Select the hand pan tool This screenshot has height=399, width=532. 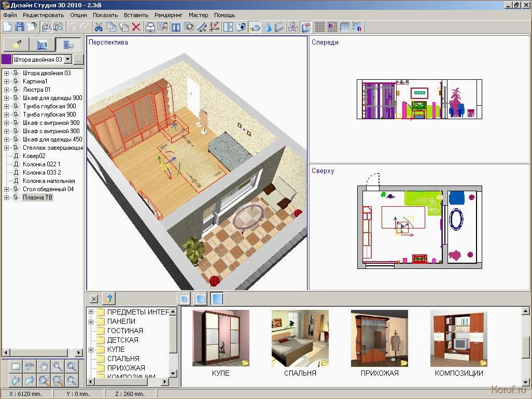click(x=44, y=366)
